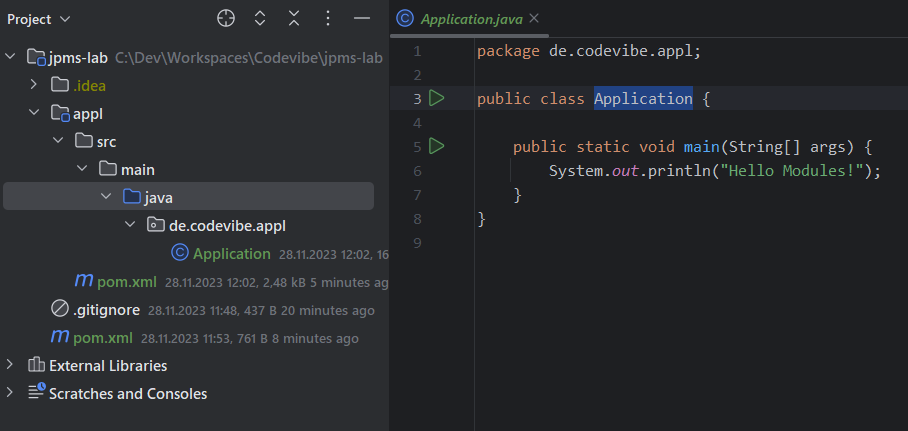Click the highlighted Application class name in code
This screenshot has width=908, height=431.
[643, 98]
